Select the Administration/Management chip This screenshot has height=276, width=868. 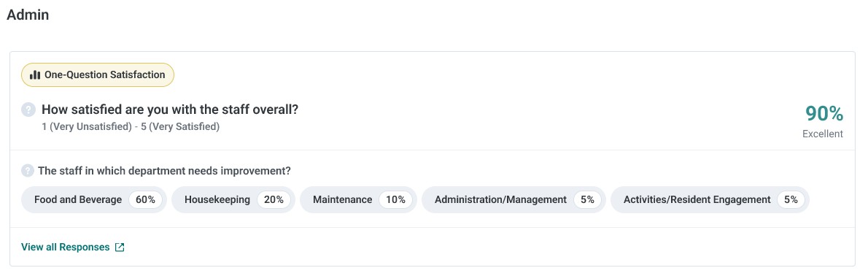pos(514,199)
